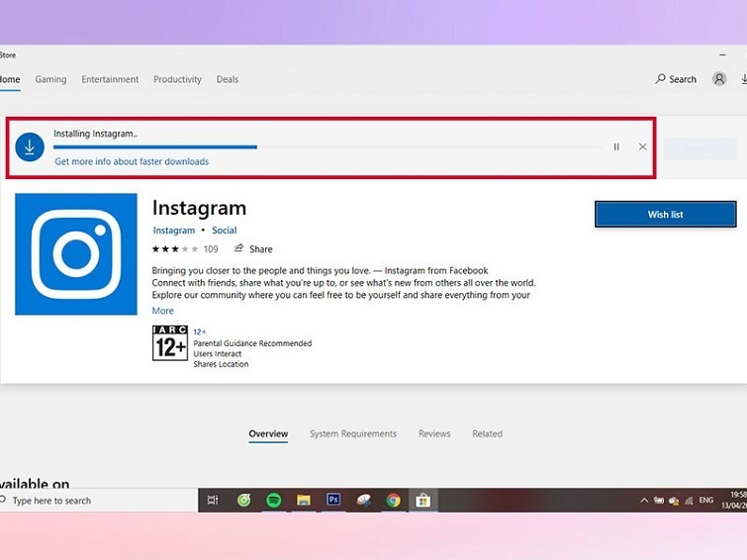This screenshot has width=747, height=560.
Task: Open the Social category link
Action: [224, 231]
